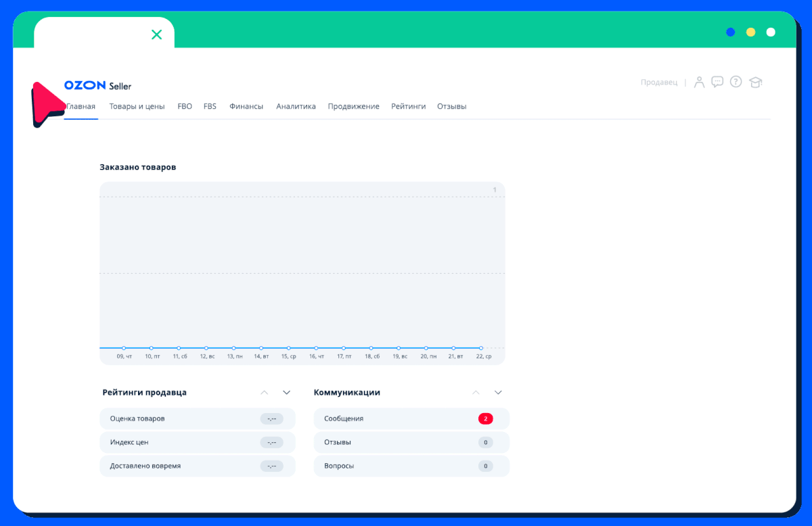Screen dimensions: 812x526
Task: Collapse the Коммуникации section with up chevron
Action: (x=476, y=392)
